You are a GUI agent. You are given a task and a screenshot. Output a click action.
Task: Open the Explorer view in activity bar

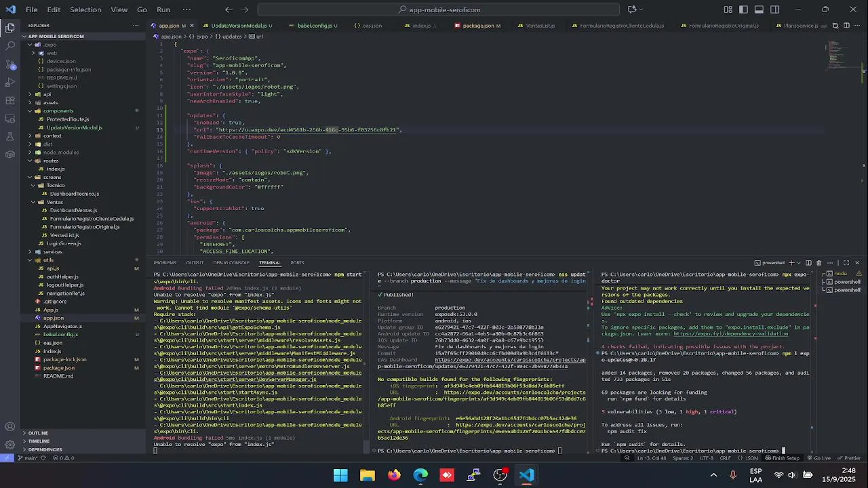point(10,28)
